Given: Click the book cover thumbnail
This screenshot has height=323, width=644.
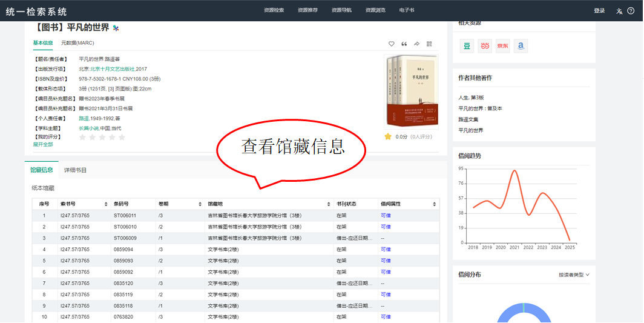Looking at the screenshot, I should (412, 92).
